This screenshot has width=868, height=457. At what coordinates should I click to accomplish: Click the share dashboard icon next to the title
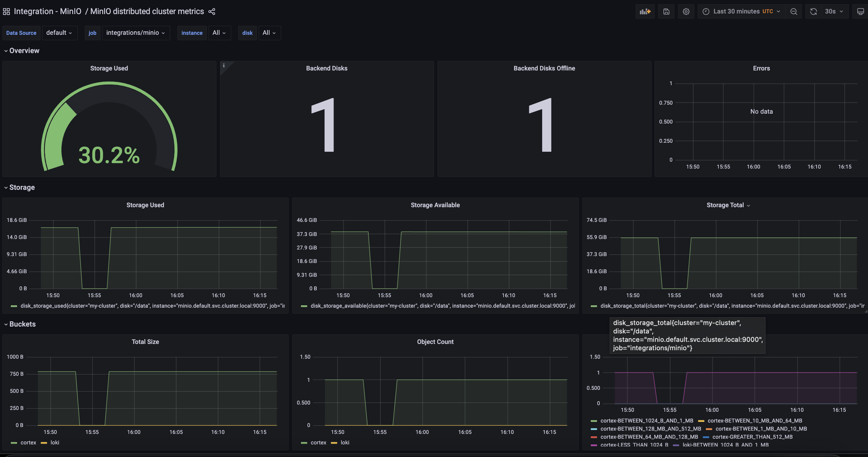[212, 11]
